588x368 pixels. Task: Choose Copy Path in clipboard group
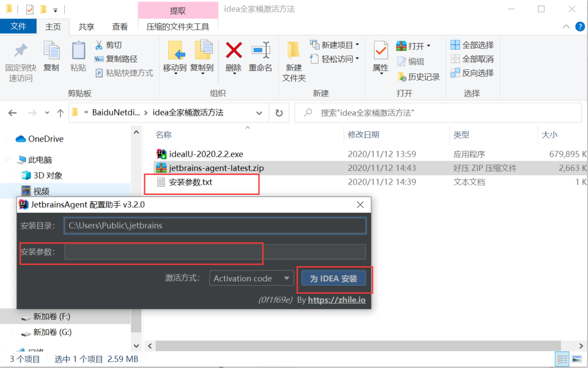tap(116, 59)
